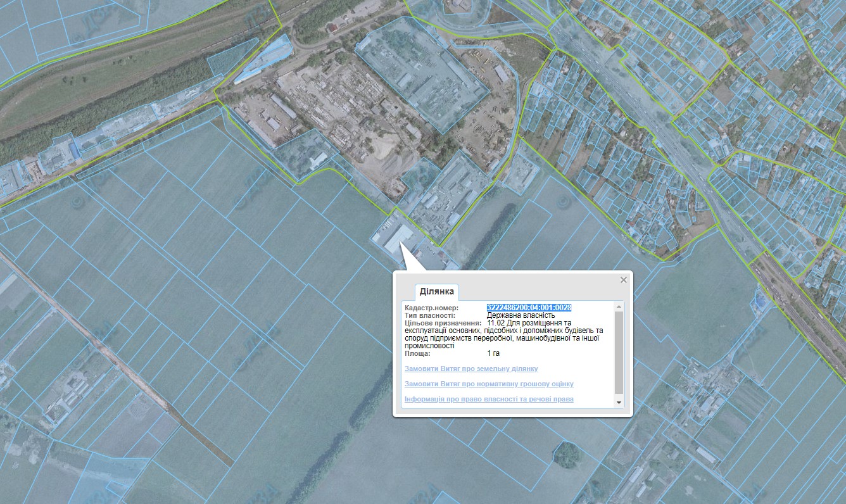This screenshot has height=504, width=846.
Task: Click the 'Кадастр.номер:' field label
Action: pyautogui.click(x=431, y=308)
